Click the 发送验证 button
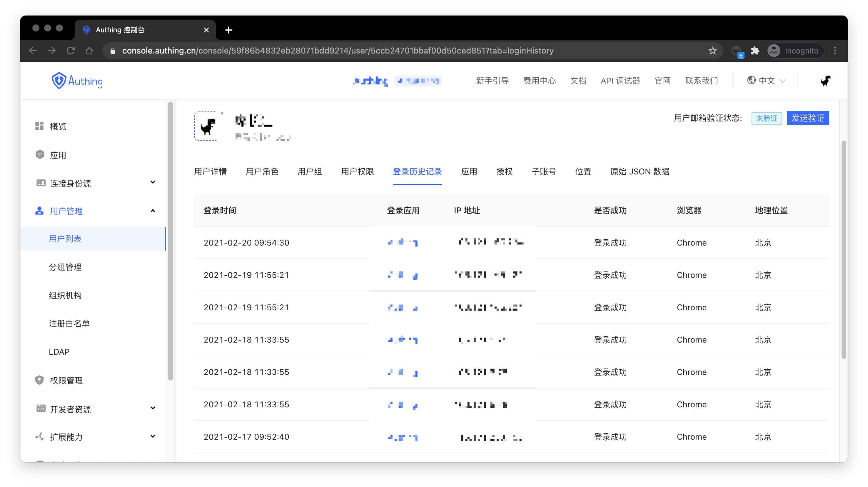Viewport: 868px width, 487px height. tap(807, 118)
